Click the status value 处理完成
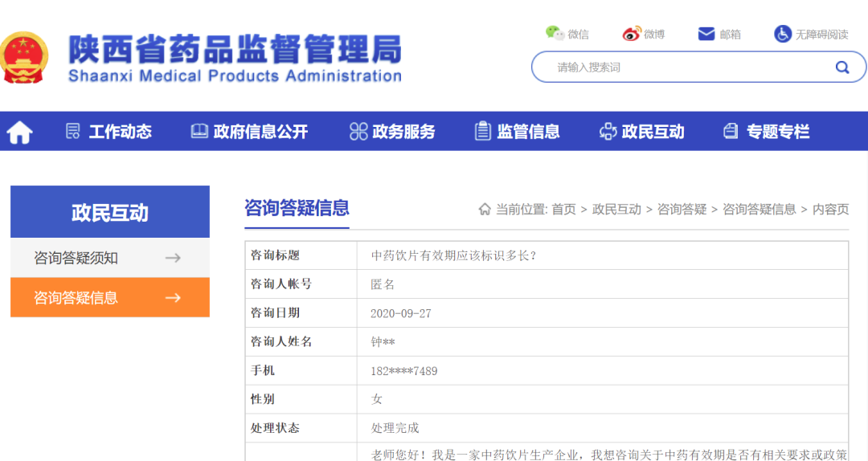 pyautogui.click(x=395, y=428)
